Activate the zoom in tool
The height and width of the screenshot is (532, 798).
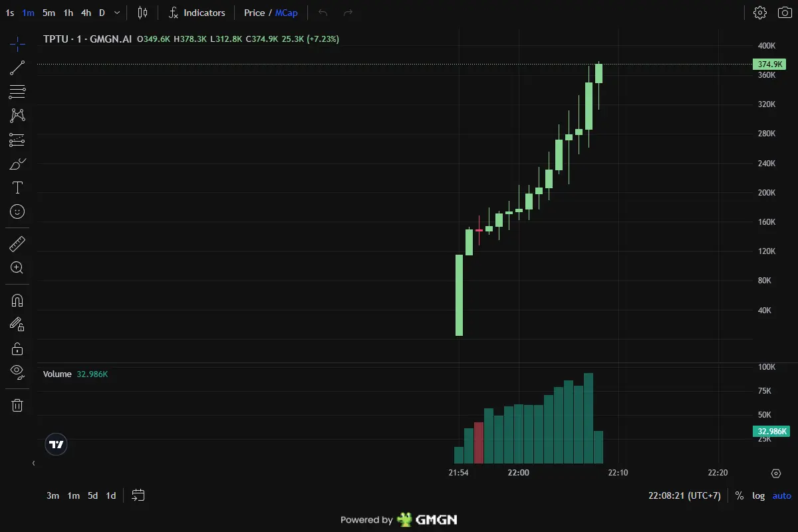click(17, 268)
